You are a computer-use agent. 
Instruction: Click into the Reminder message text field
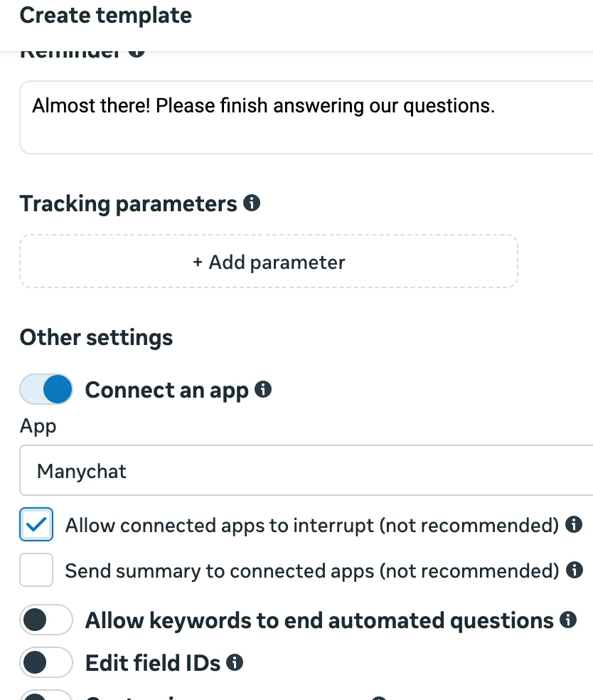pos(306,117)
